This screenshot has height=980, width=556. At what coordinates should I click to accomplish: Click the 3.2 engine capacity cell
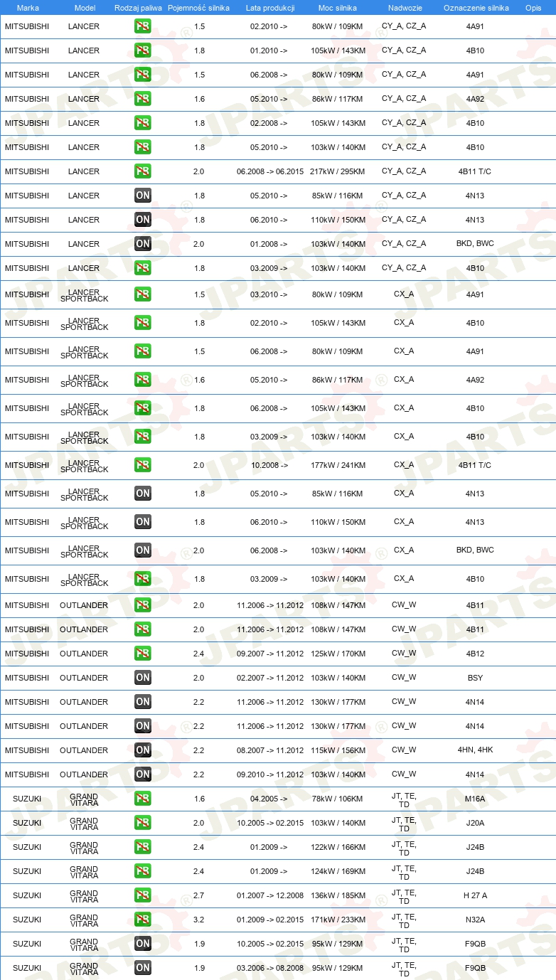click(x=199, y=920)
